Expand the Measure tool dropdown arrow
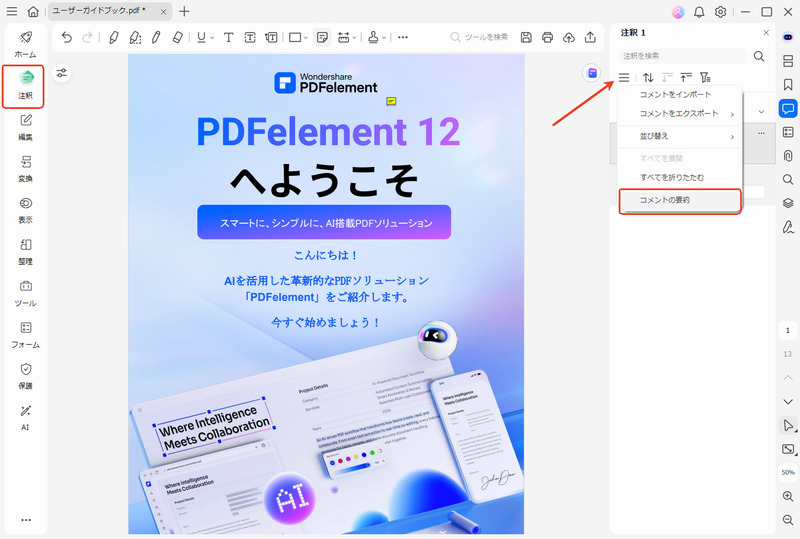This screenshot has height=539, width=800. point(355,38)
